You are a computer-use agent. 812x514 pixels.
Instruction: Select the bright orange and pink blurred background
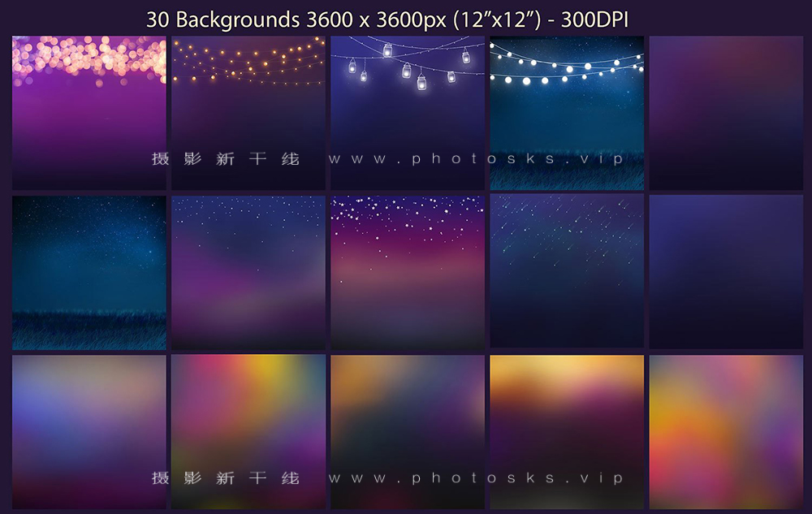[726, 432]
